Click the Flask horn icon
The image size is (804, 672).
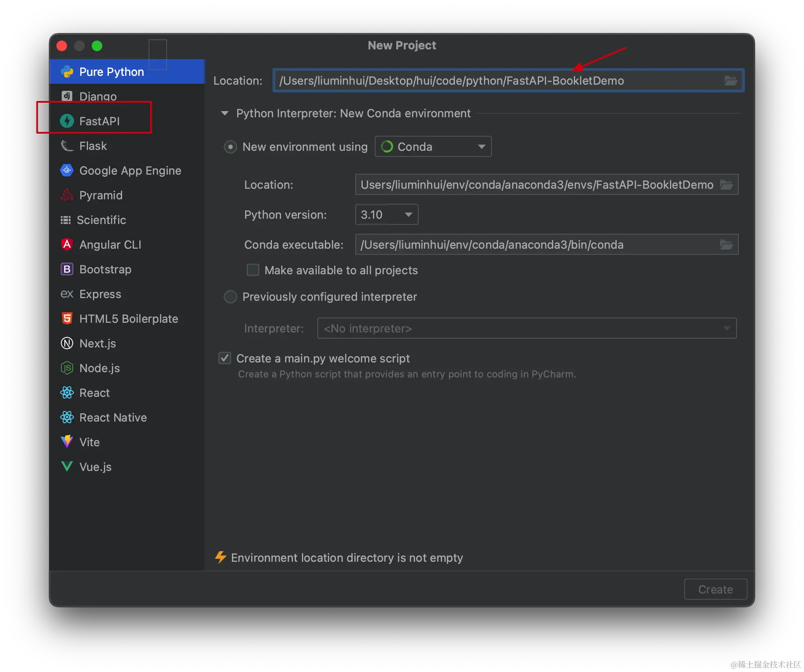67,146
